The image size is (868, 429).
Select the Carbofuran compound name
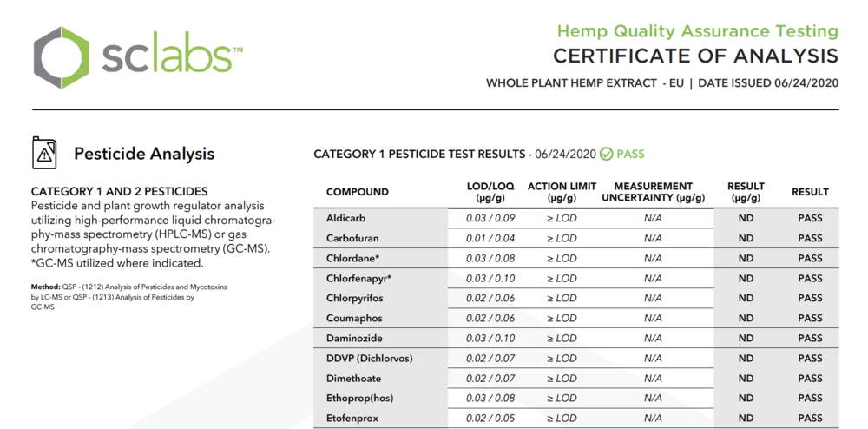click(x=352, y=238)
